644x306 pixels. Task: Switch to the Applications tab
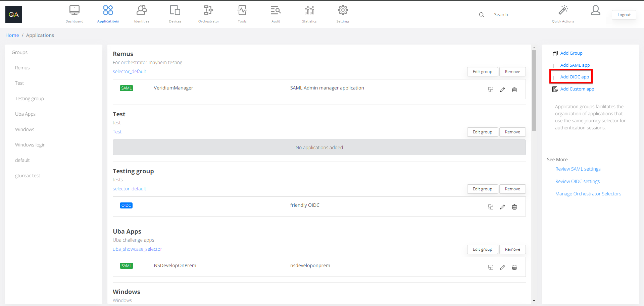(x=108, y=13)
